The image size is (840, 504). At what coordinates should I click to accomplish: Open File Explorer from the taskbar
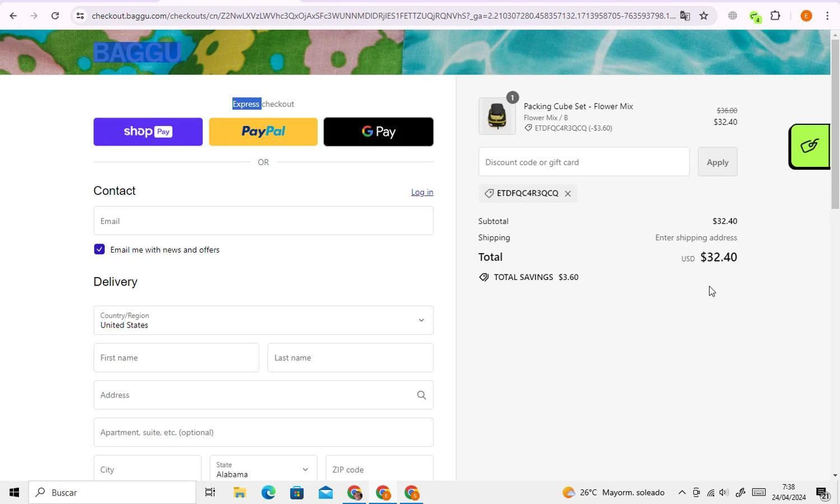pyautogui.click(x=240, y=493)
